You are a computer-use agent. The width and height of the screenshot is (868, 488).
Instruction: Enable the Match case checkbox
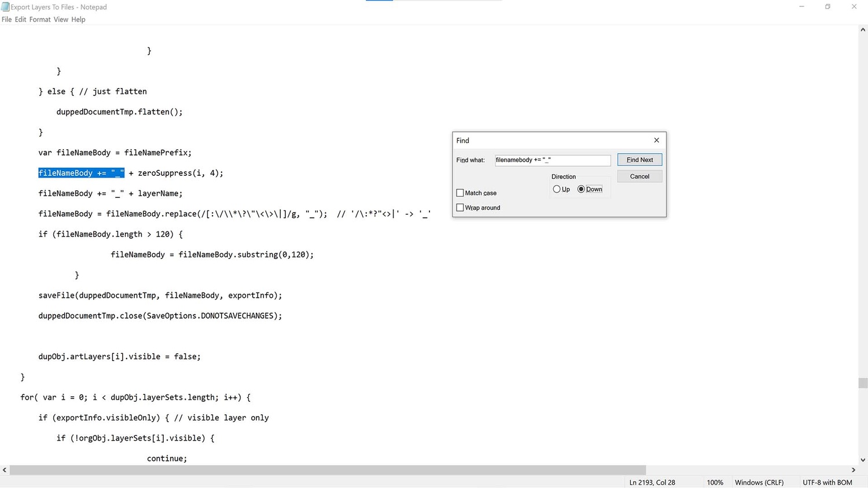click(460, 193)
